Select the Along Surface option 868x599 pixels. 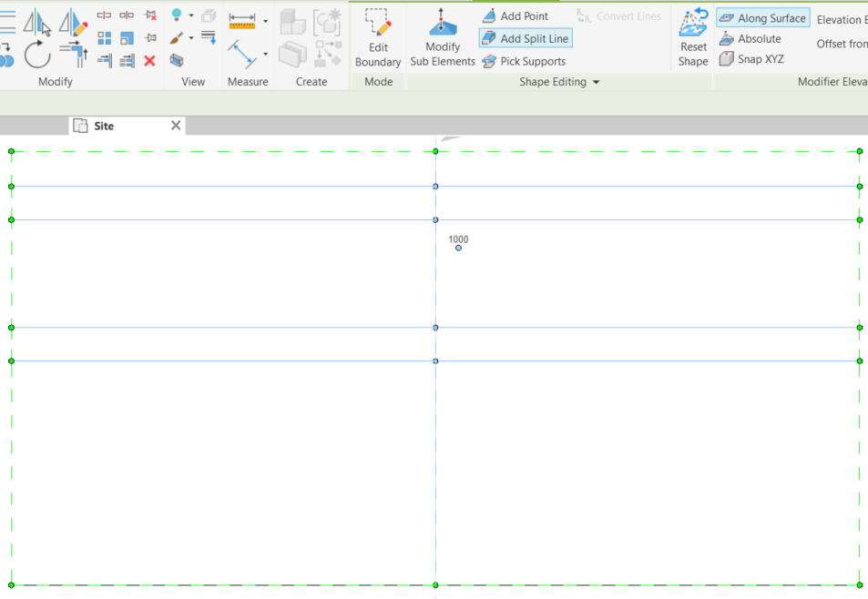763,18
